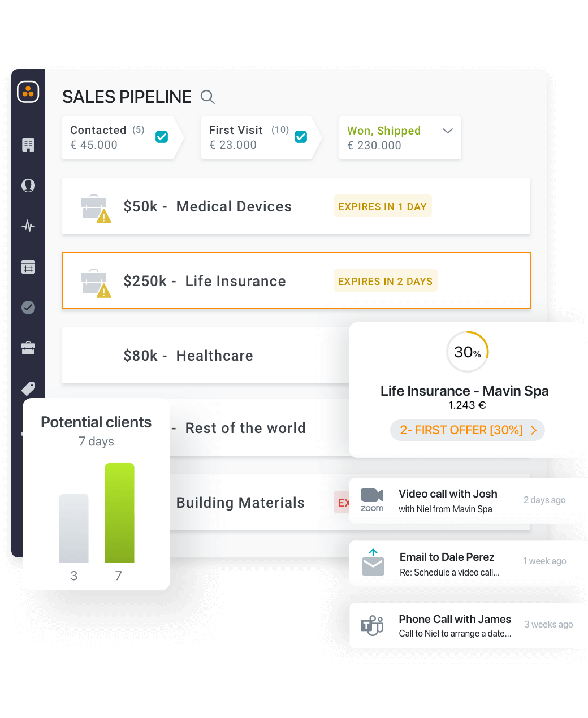Image resolution: width=588 pixels, height=718 pixels.
Task: Open the activity pulse icon in sidebar
Action: click(28, 226)
